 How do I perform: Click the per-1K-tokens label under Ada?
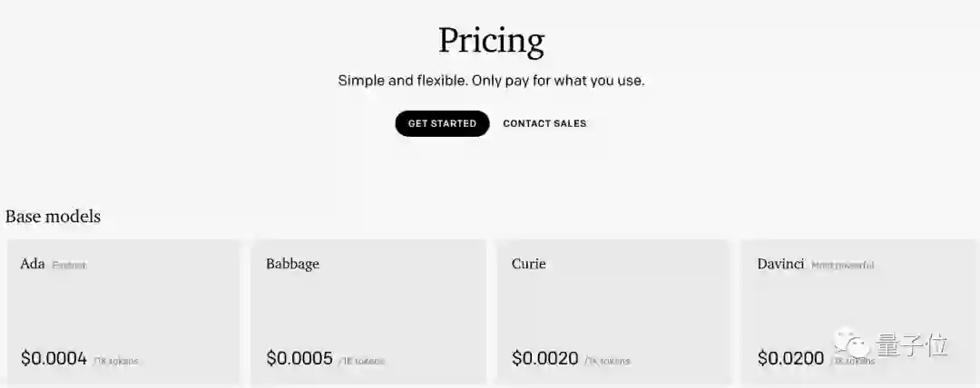(116, 361)
